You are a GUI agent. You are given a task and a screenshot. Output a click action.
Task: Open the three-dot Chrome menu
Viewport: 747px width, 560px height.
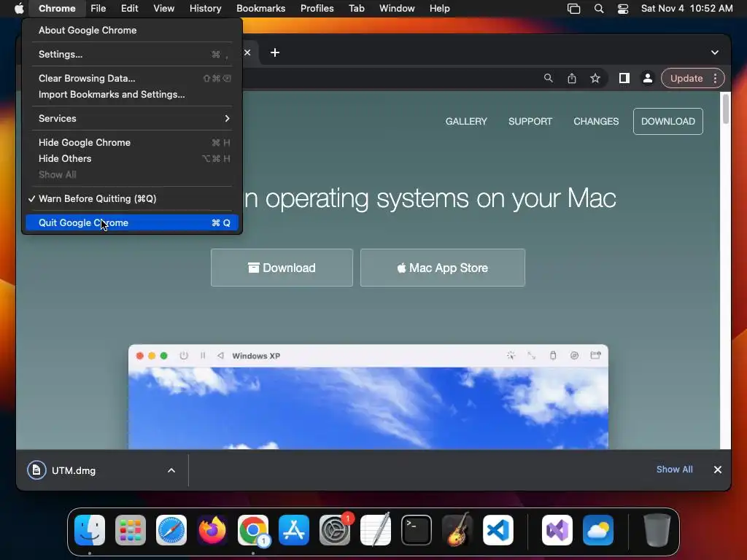point(715,78)
